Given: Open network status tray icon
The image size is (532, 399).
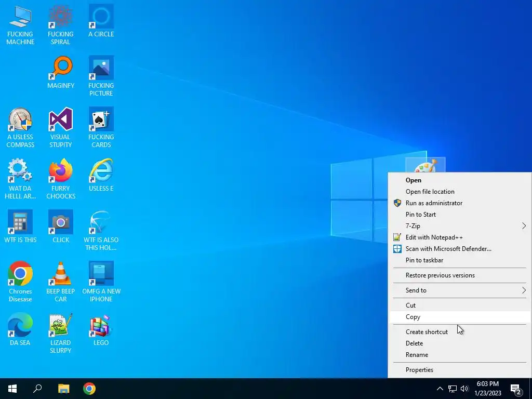Looking at the screenshot, I should [x=453, y=389].
